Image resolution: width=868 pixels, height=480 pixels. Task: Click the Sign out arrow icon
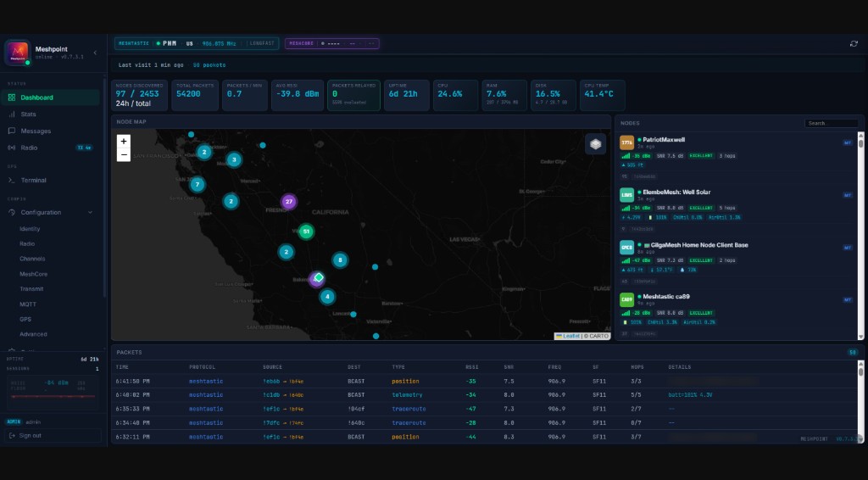tap(12, 436)
